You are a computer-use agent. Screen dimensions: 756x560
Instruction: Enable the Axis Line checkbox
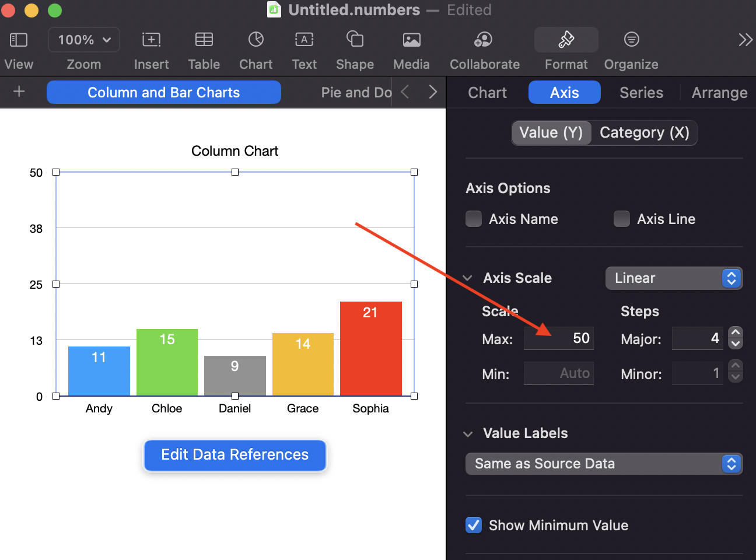pos(622,219)
